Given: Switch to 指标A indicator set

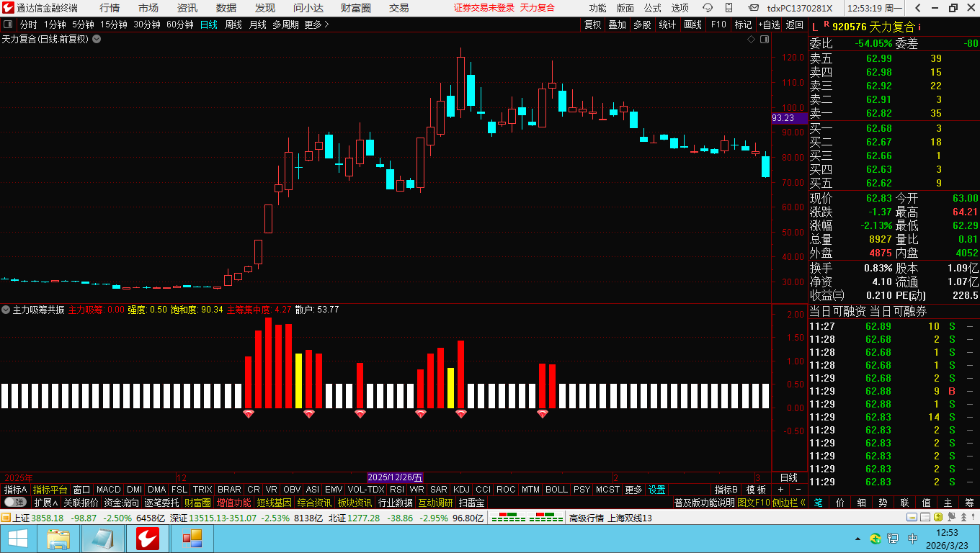Looking at the screenshot, I should coord(15,490).
